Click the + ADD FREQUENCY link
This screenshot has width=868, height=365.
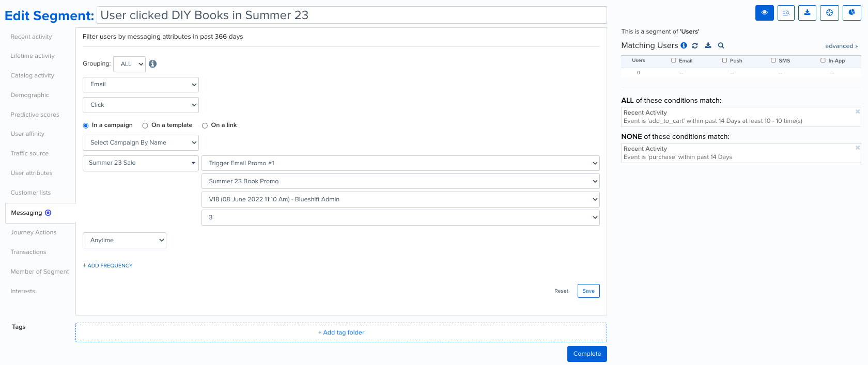(x=107, y=265)
